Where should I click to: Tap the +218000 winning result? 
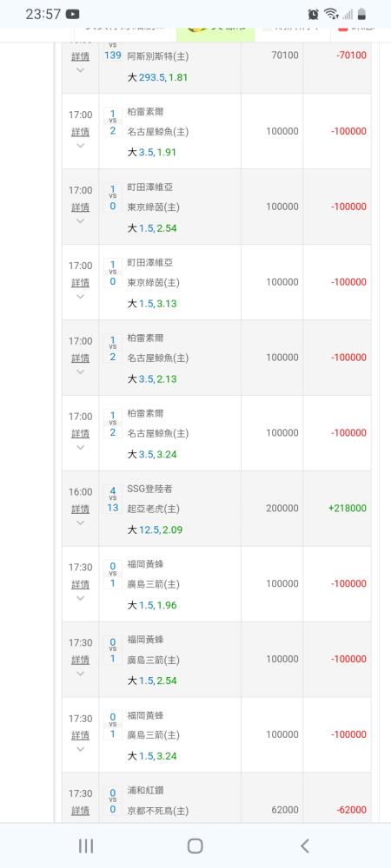[348, 508]
